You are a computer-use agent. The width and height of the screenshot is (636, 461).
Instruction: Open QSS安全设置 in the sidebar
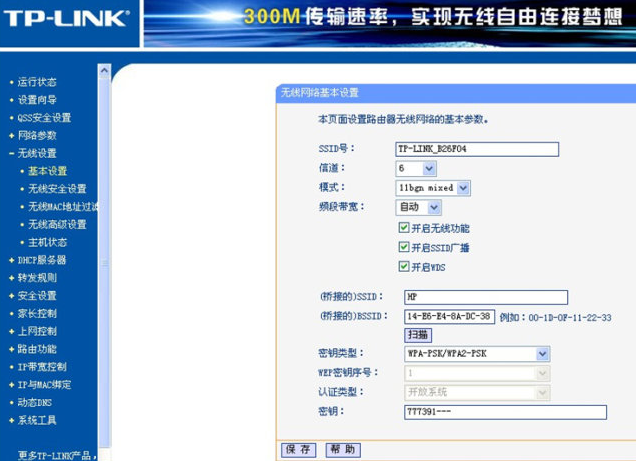(x=44, y=118)
